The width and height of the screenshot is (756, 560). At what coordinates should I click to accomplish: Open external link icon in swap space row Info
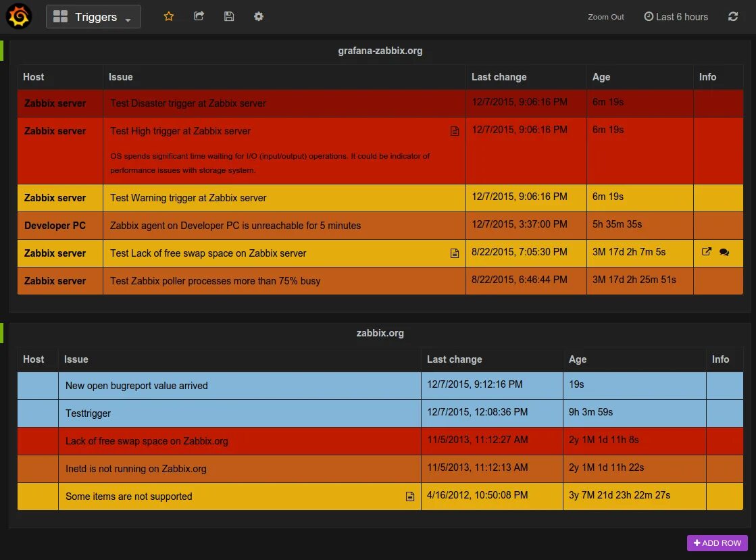coord(706,251)
